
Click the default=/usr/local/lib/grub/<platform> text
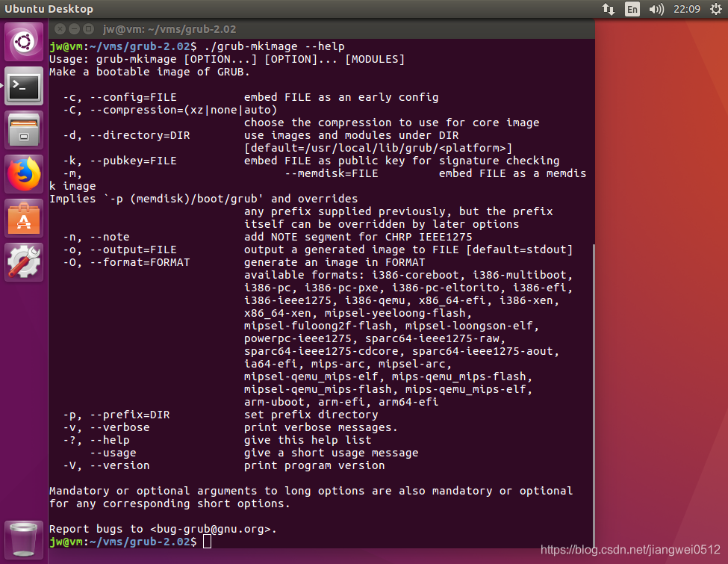click(379, 148)
